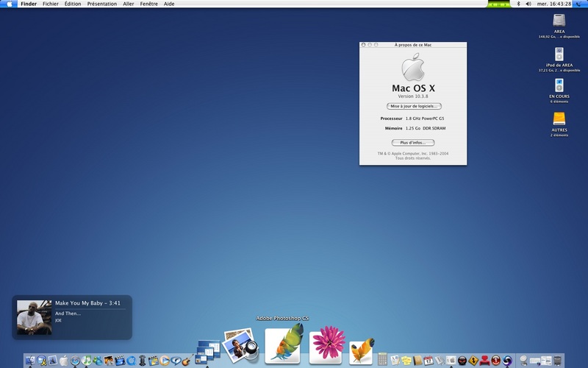Open yellow diamond arrows sign icon
The height and width of the screenshot is (368, 588).
[473, 361]
